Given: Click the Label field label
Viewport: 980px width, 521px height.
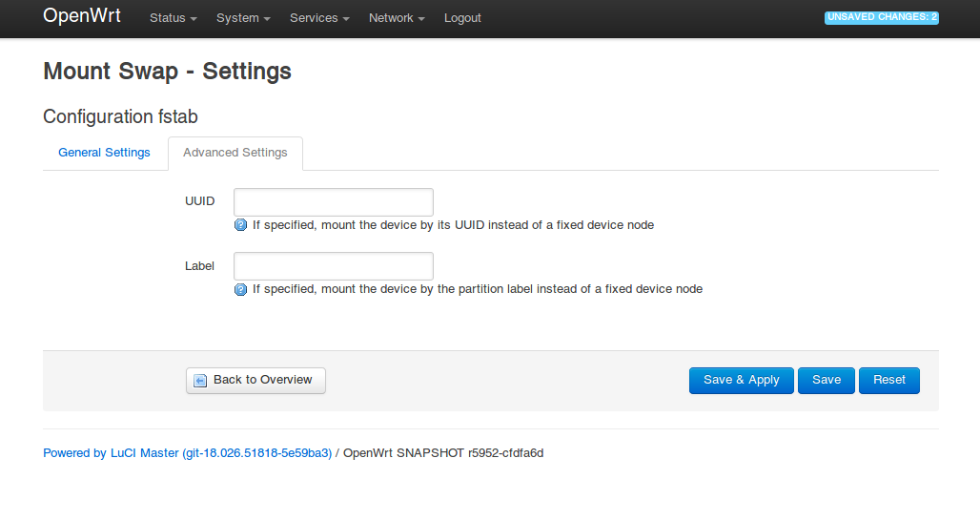Looking at the screenshot, I should [199, 266].
